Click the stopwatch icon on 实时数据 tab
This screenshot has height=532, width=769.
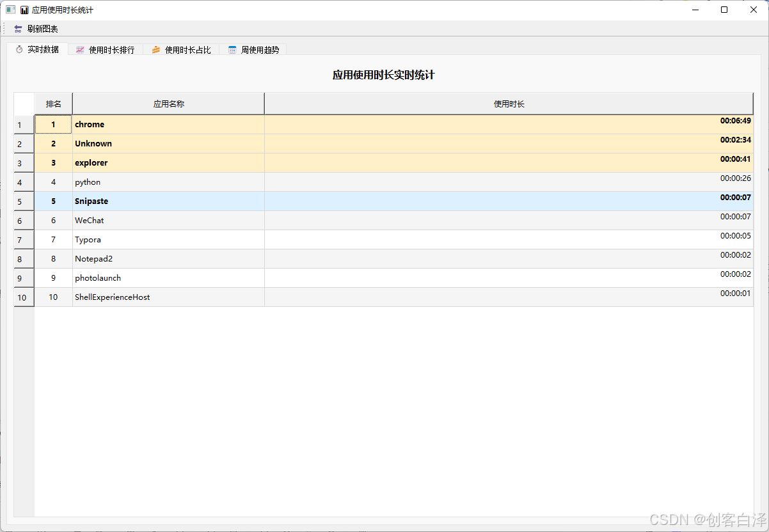pyautogui.click(x=19, y=49)
